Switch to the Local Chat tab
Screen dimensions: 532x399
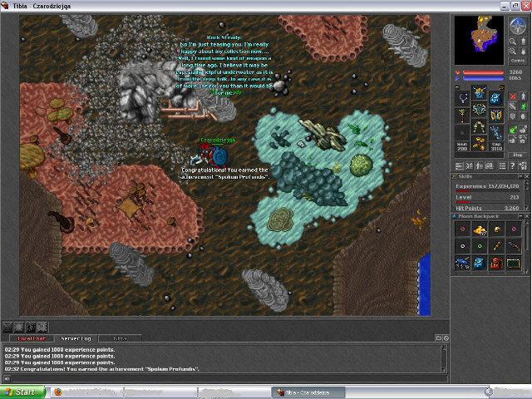coord(32,338)
